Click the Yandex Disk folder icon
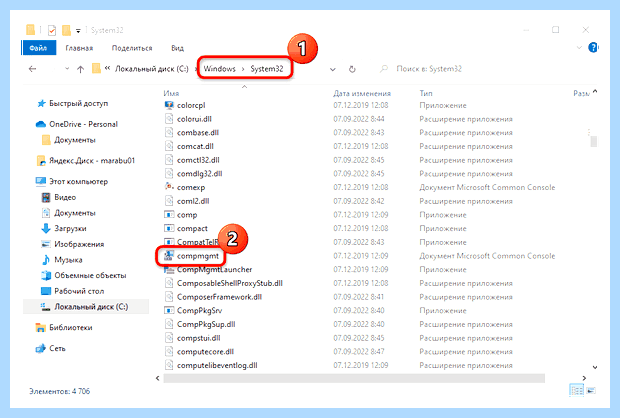Screen dimensions: 620x418 pyautogui.click(x=41, y=161)
